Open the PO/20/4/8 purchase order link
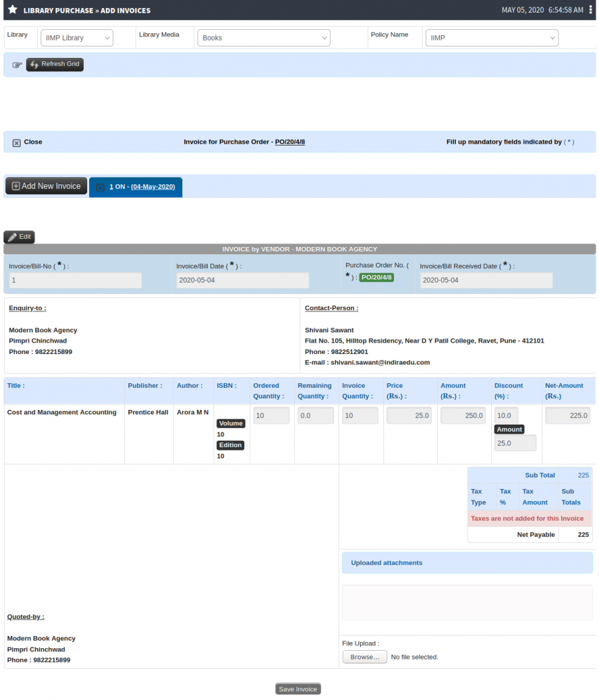This screenshot has height=700, width=599. (290, 142)
